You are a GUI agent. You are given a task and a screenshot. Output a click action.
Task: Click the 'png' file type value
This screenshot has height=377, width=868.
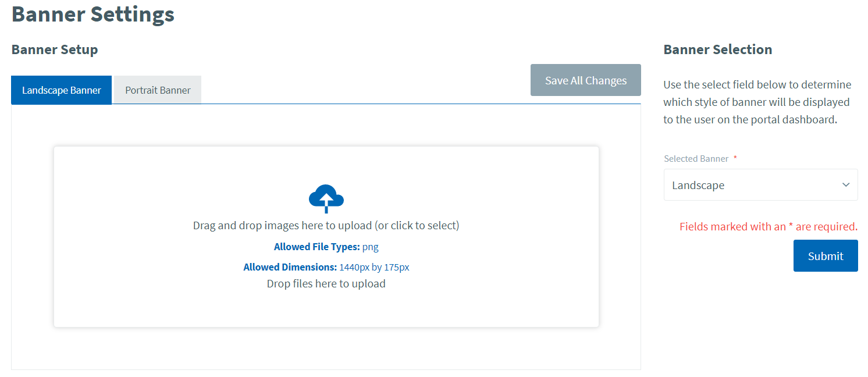(371, 247)
